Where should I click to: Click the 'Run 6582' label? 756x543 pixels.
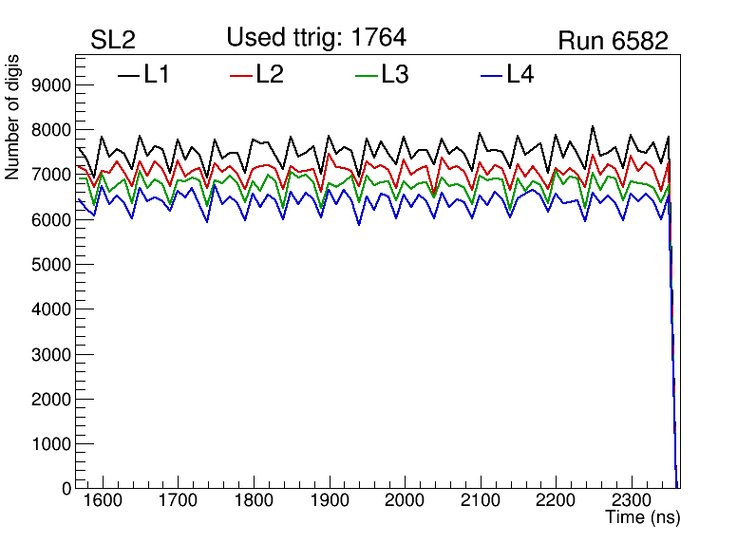tap(613, 41)
